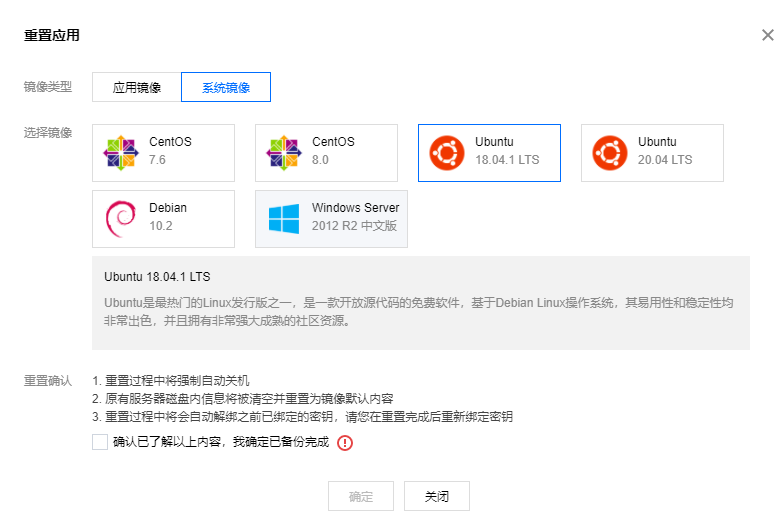Click the 重置应用 dialog title
The height and width of the screenshot is (524, 782).
tap(52, 36)
